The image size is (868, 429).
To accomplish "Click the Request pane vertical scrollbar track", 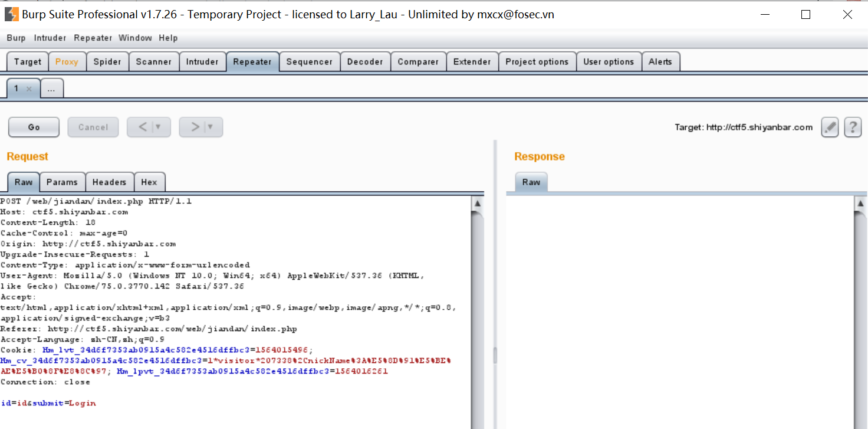I will pos(477,319).
